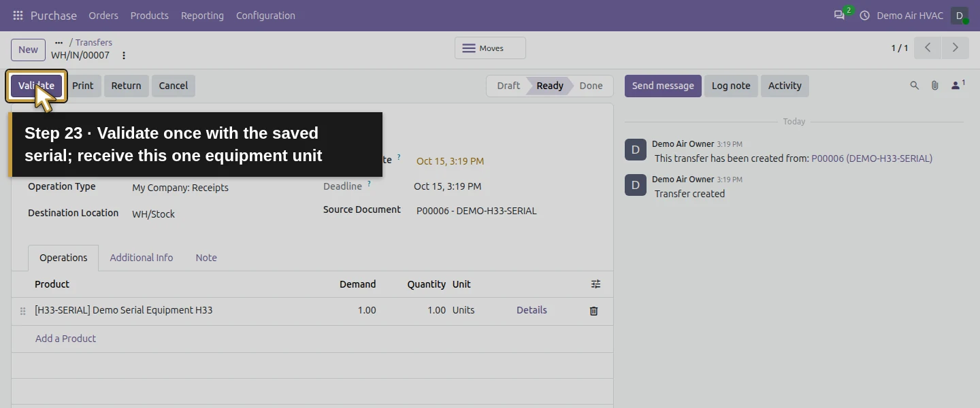This screenshot has width=980, height=408.
Task: Search messages in the chatter
Action: click(915, 86)
